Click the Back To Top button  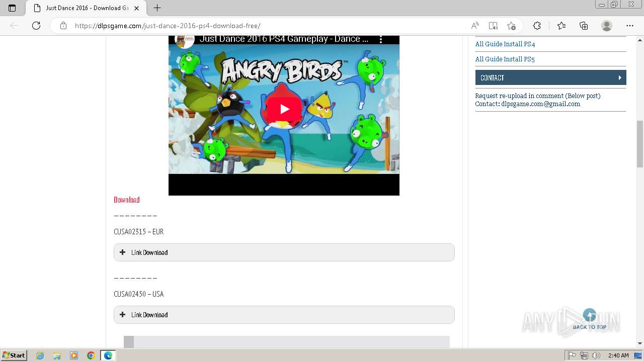point(590,320)
